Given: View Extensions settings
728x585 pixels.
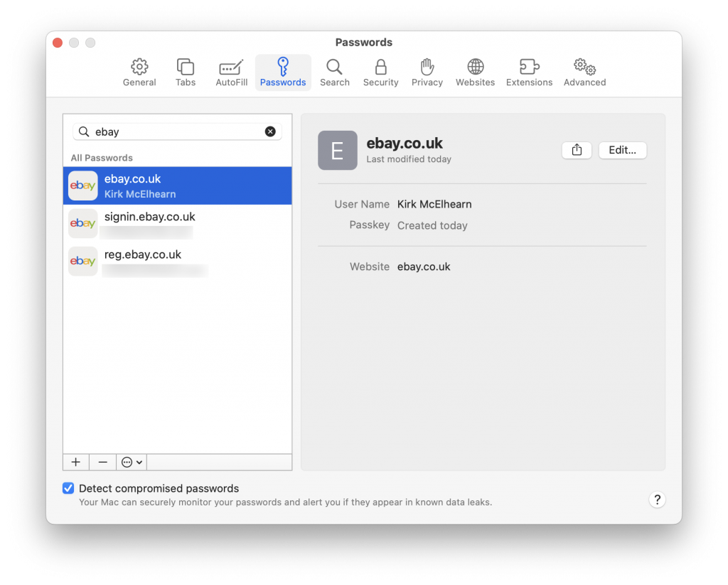Looking at the screenshot, I should 529,71.
